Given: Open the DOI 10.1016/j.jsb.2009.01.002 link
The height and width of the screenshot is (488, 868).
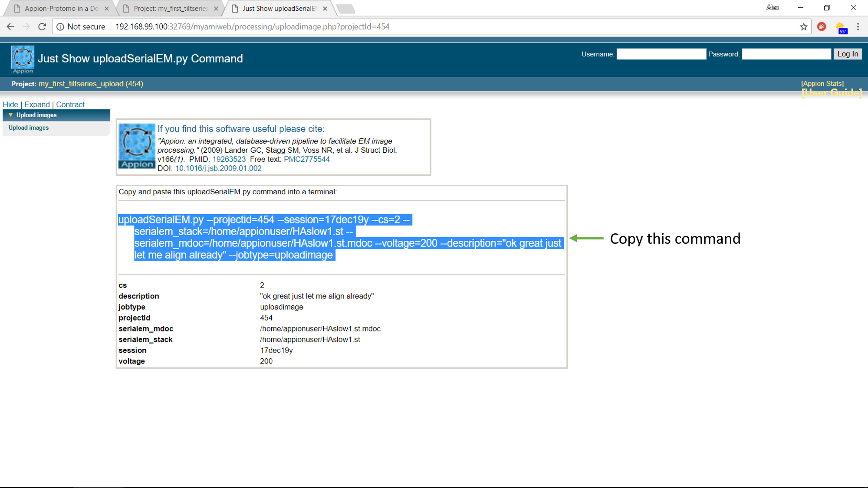Looking at the screenshot, I should pos(218,168).
